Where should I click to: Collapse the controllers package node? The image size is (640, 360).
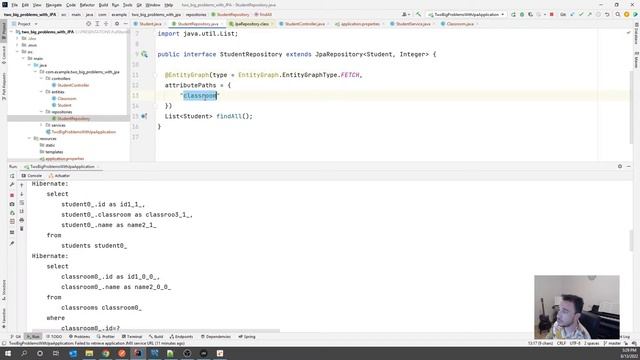point(41,78)
